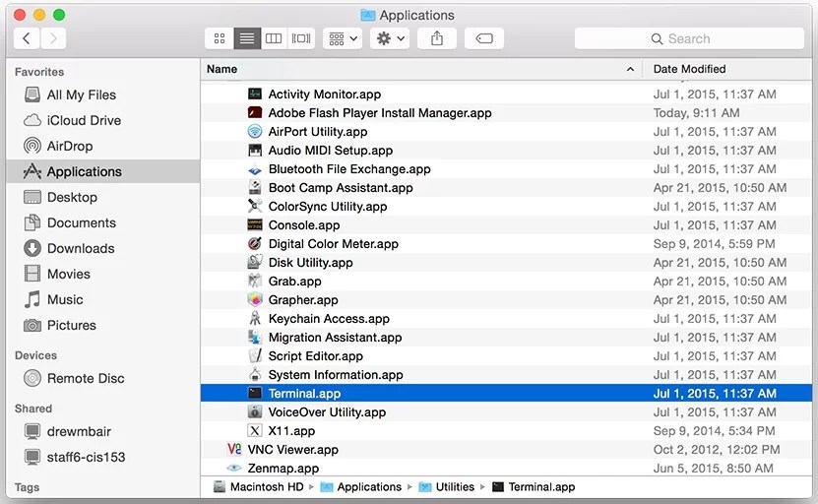Click the Disk Utility icon

(x=255, y=263)
